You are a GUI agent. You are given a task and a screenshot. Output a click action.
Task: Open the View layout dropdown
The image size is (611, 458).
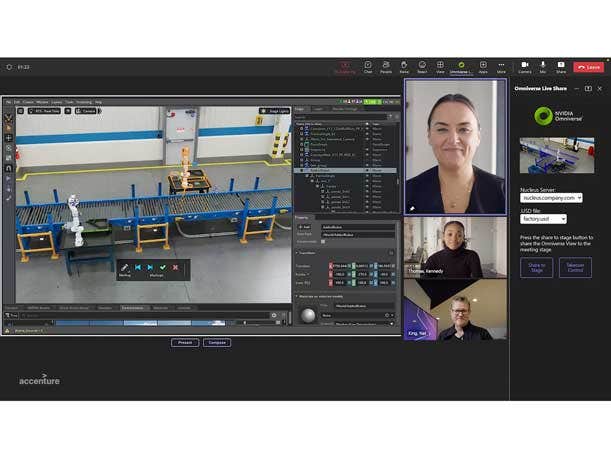pyautogui.click(x=440, y=66)
